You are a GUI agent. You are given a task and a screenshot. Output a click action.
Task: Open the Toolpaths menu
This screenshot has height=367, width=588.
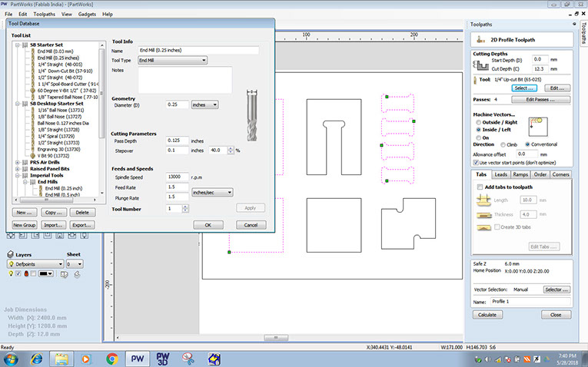[x=45, y=15]
